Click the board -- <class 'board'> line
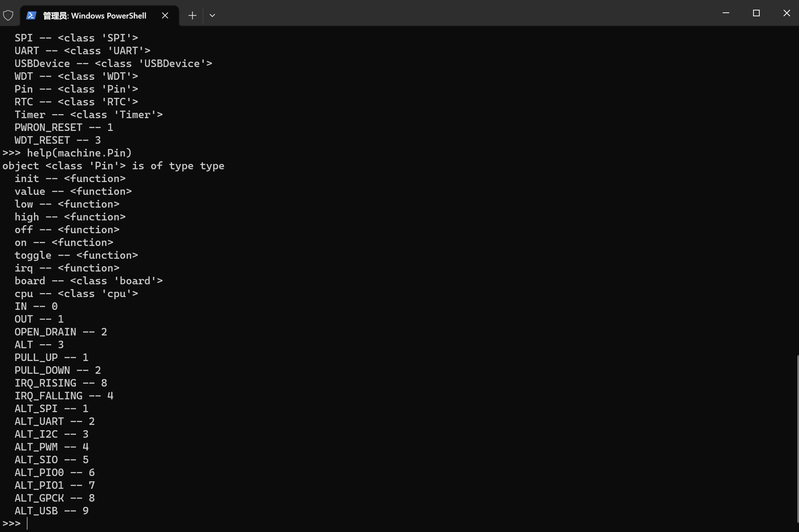Viewport: 799px width, 532px height. (x=89, y=281)
